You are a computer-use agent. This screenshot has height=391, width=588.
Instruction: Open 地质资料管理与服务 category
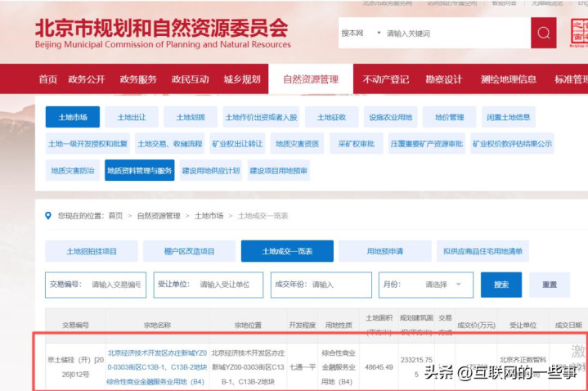[x=146, y=171]
